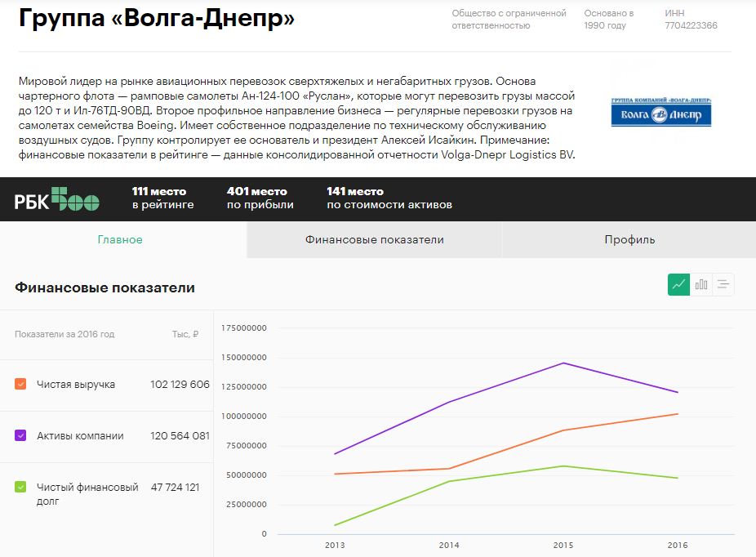Click 401 место по прибыли

(260, 198)
